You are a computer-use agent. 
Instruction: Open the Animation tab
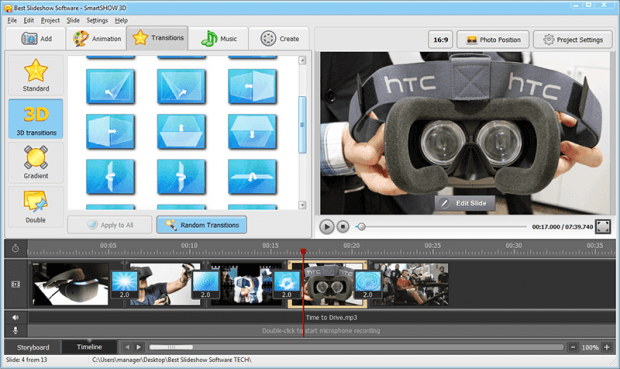[x=97, y=39]
